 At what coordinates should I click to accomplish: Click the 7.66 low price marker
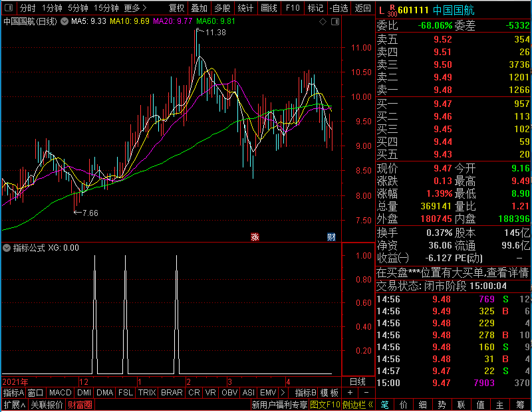click(90, 213)
